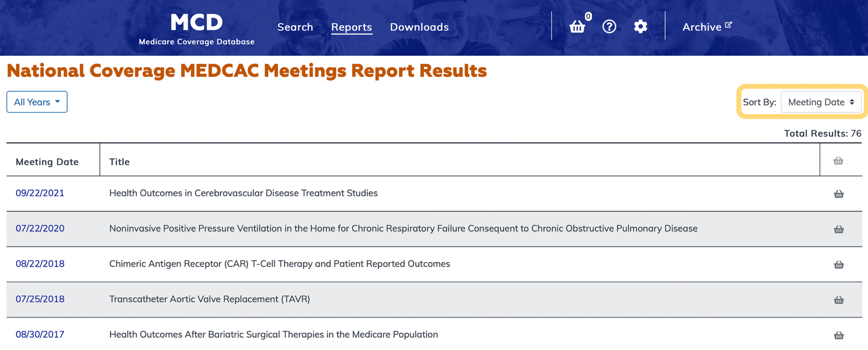Open the 08/22/2018 meeting date link
This screenshot has width=868, height=350.
(x=40, y=264)
